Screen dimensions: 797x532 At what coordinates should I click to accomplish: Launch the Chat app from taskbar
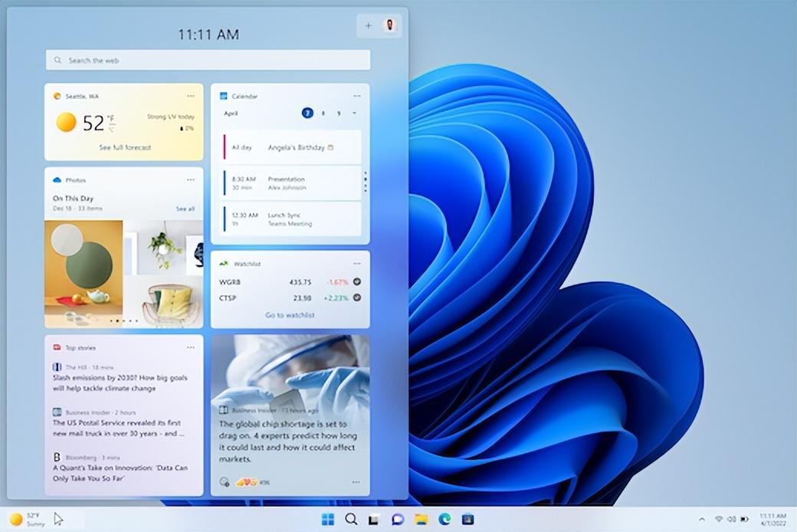tap(398, 519)
